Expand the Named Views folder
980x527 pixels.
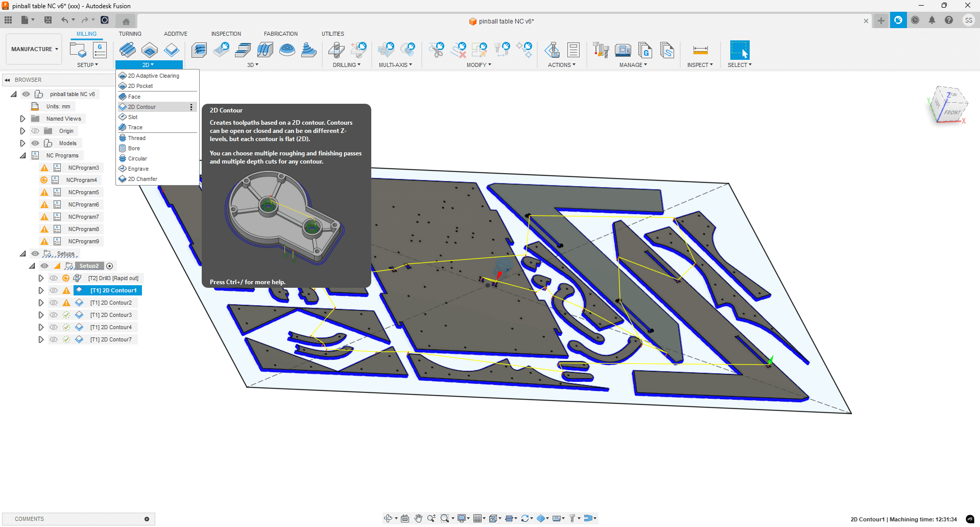click(x=22, y=119)
